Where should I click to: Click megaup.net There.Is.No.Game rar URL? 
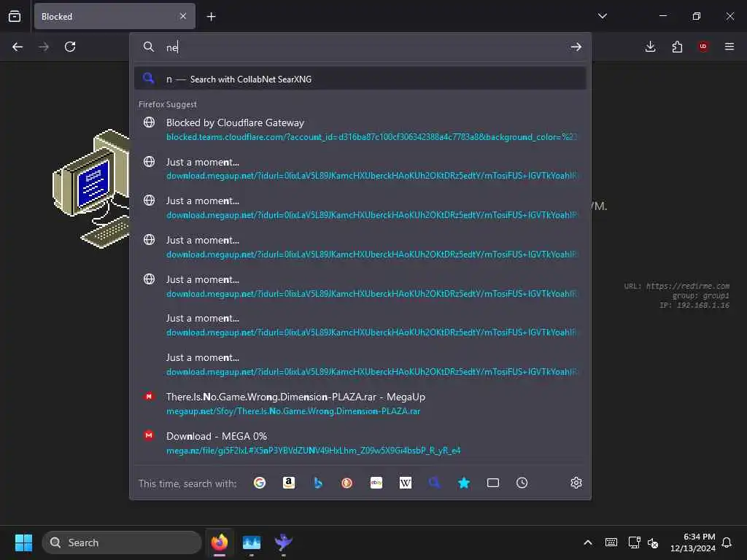[293, 411]
